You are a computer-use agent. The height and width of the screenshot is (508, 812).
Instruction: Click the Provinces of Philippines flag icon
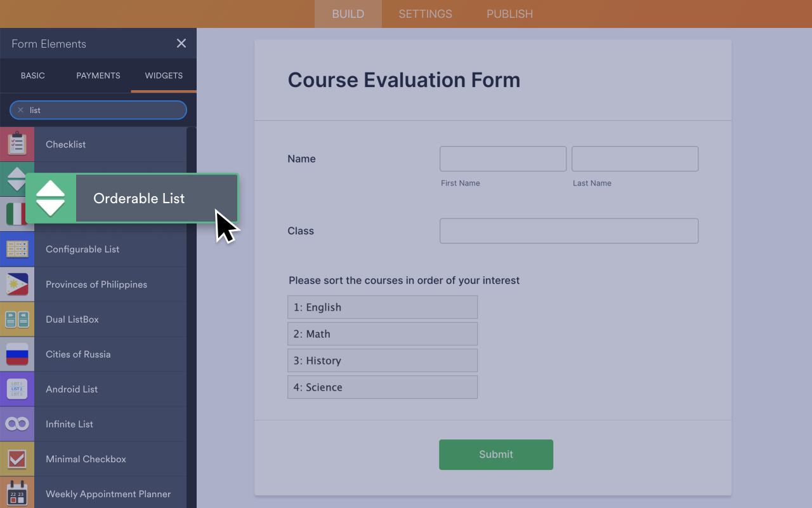pyautogui.click(x=17, y=284)
